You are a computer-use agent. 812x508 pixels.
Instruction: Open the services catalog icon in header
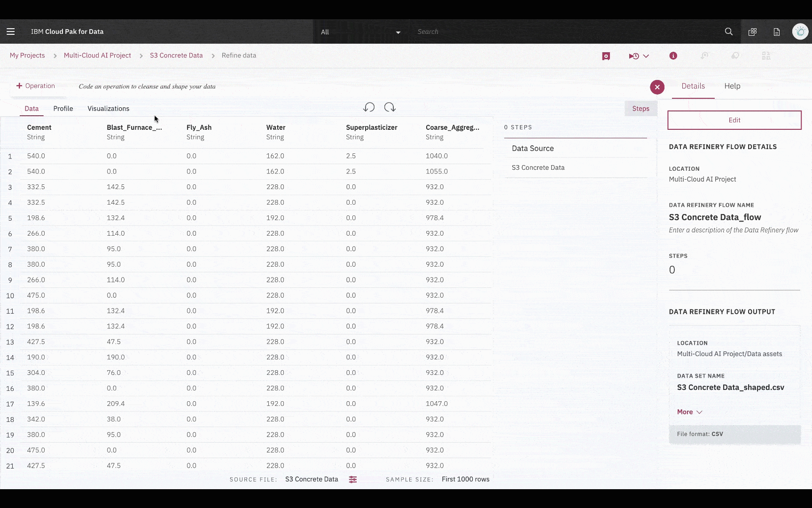tap(752, 32)
